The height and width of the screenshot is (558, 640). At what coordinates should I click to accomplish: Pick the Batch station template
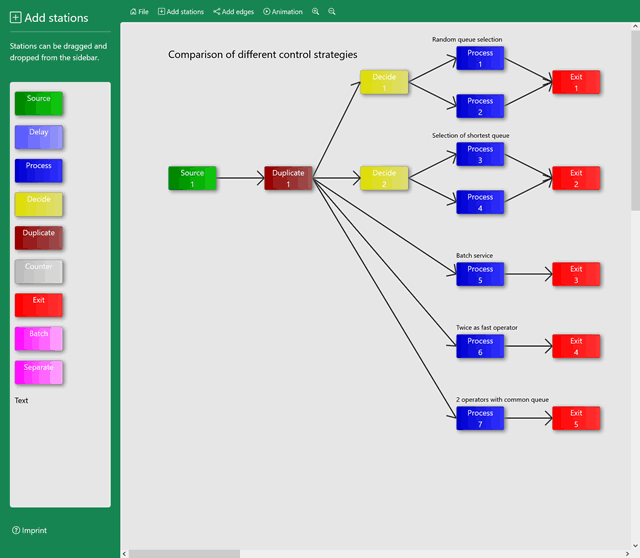click(x=39, y=338)
